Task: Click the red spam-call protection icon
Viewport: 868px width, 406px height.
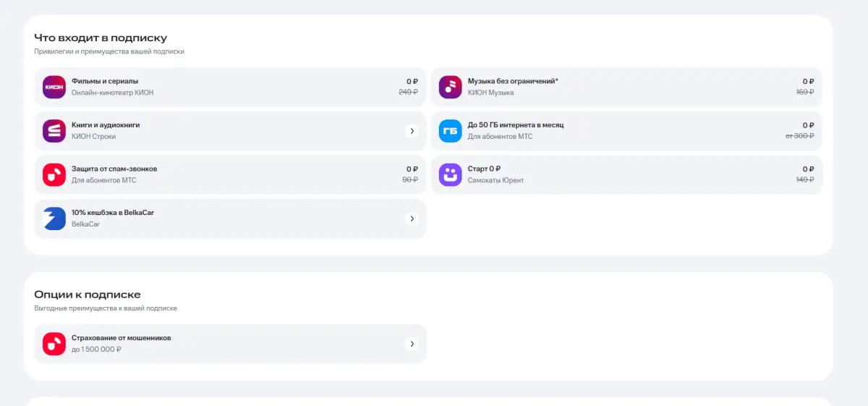Action: click(x=54, y=174)
